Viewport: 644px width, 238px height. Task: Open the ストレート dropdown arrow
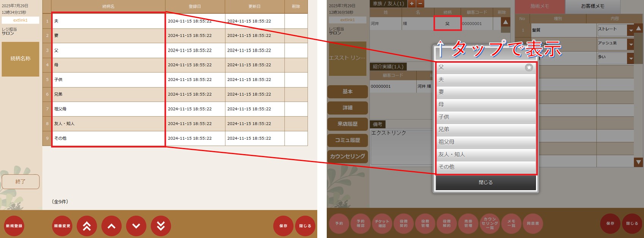coord(631,30)
